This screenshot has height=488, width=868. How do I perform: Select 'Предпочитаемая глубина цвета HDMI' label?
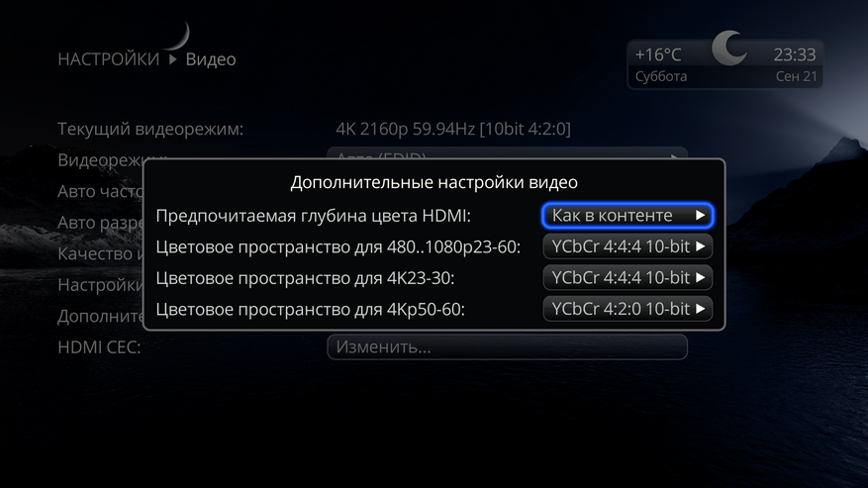click(x=314, y=216)
